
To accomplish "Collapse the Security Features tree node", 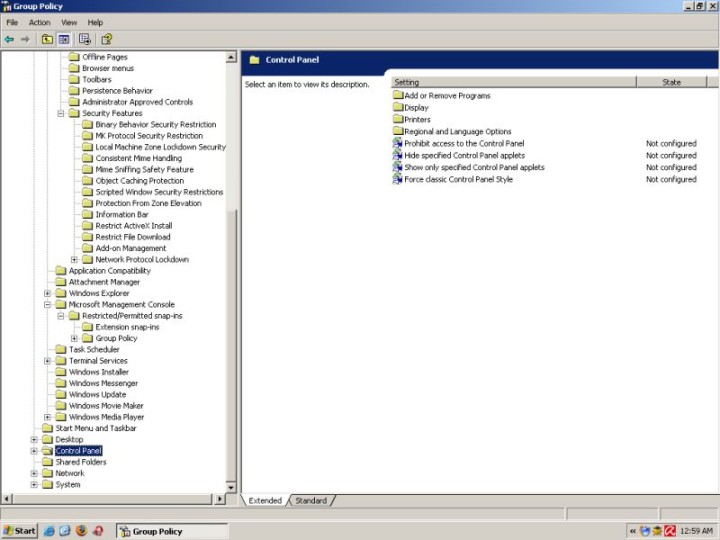I will click(x=61, y=114).
